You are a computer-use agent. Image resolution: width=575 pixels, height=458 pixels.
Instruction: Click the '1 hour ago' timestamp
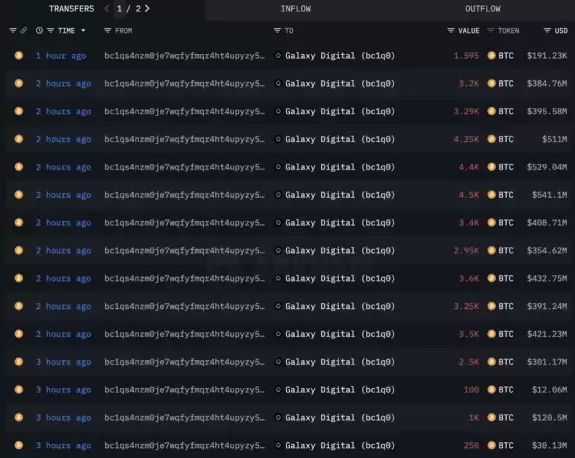click(61, 56)
